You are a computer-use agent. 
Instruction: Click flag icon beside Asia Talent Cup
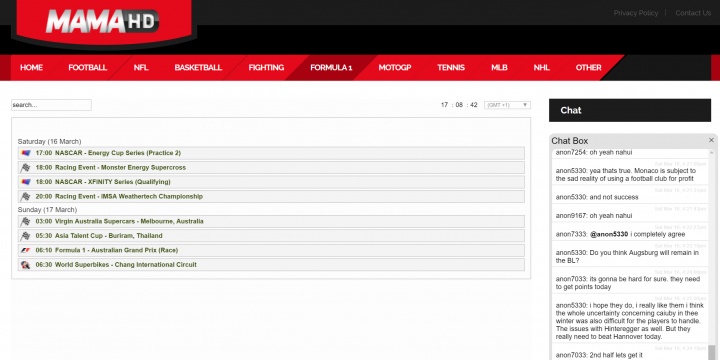26,236
